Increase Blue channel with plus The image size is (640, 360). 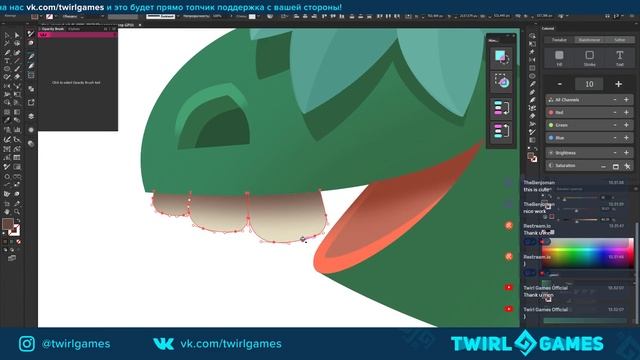pyautogui.click(x=626, y=138)
